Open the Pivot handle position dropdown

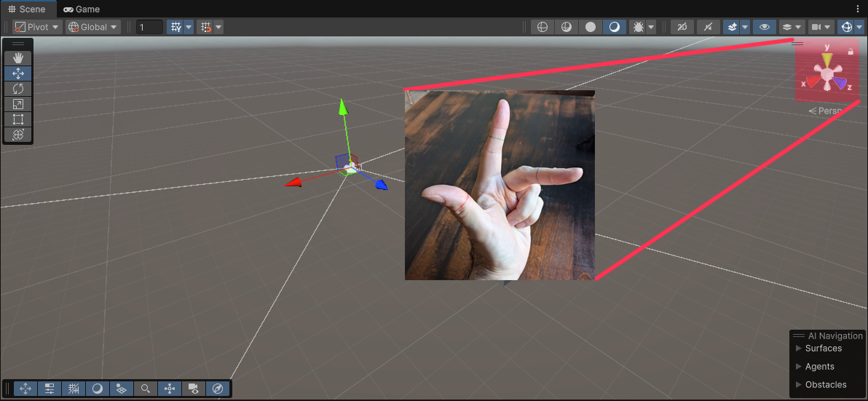[37, 27]
